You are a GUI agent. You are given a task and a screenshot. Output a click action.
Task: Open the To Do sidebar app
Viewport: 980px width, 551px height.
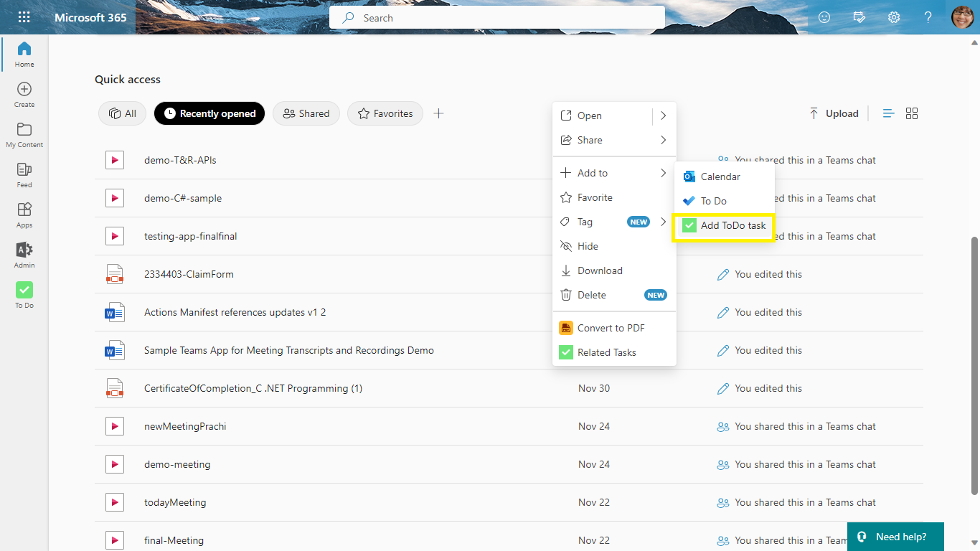click(x=24, y=296)
